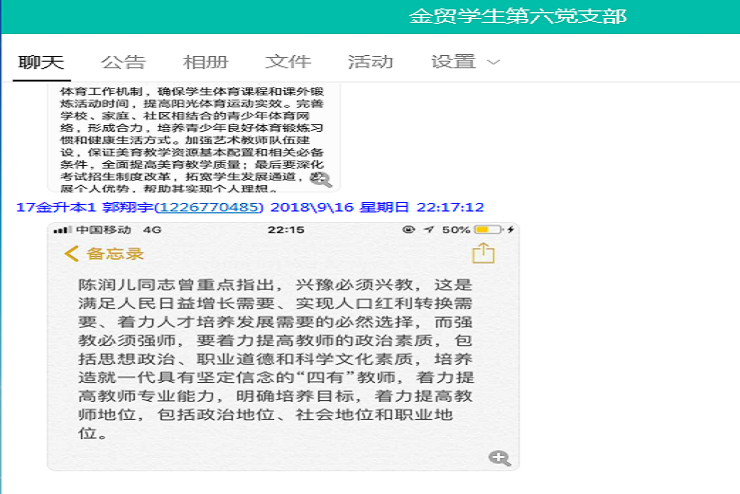This screenshot has width=740, height=494.
Task: Click the back arrow beside 备忘录
Action: (71, 254)
